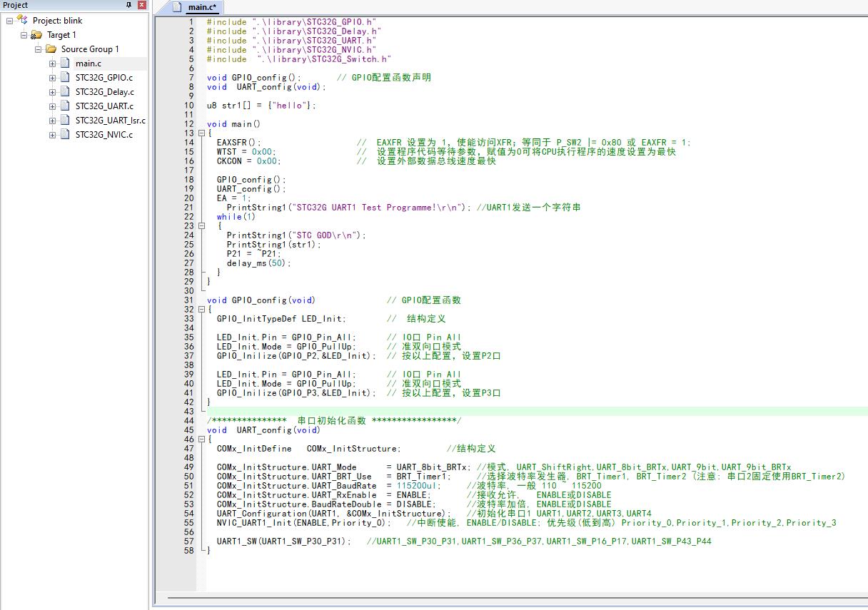Click the Target 1 folder icon

click(36, 34)
